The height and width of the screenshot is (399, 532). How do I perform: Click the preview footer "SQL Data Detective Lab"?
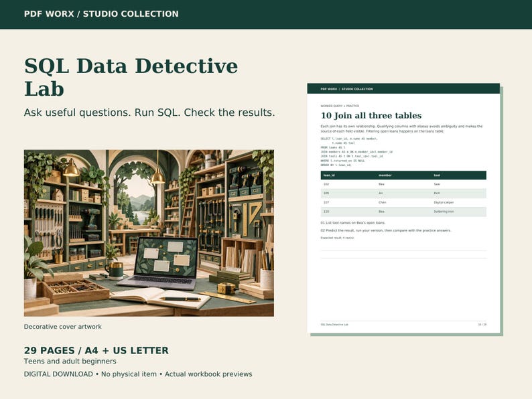pyautogui.click(x=334, y=325)
